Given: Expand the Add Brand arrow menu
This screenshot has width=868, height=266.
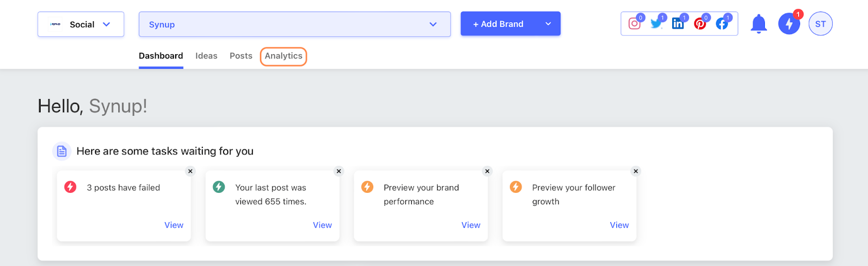Looking at the screenshot, I should click(548, 24).
